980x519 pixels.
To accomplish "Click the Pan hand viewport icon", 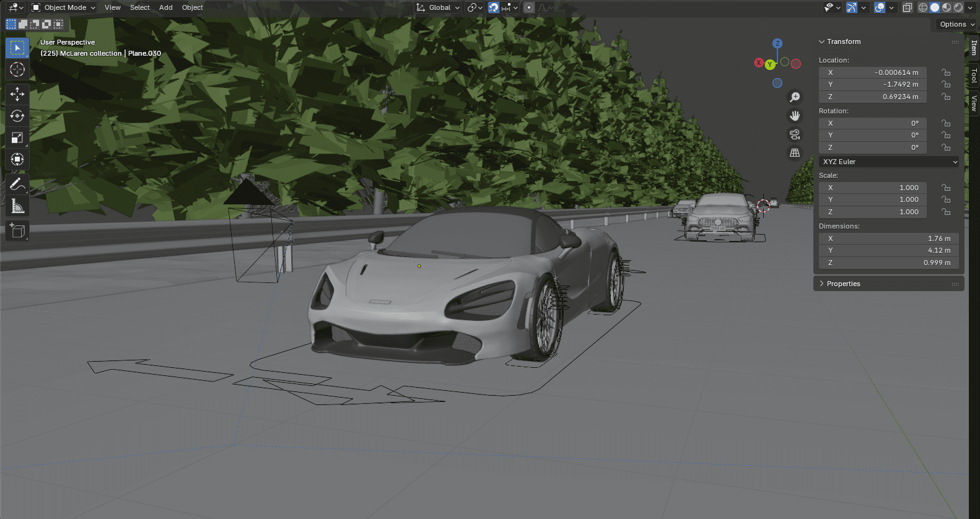I will 795,116.
